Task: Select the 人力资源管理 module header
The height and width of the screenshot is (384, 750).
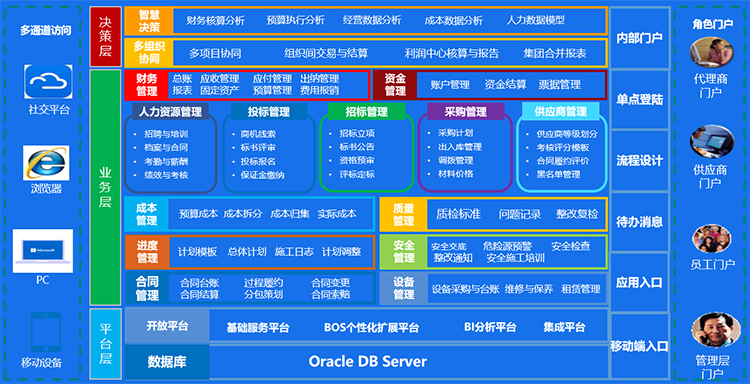Action: [170, 111]
